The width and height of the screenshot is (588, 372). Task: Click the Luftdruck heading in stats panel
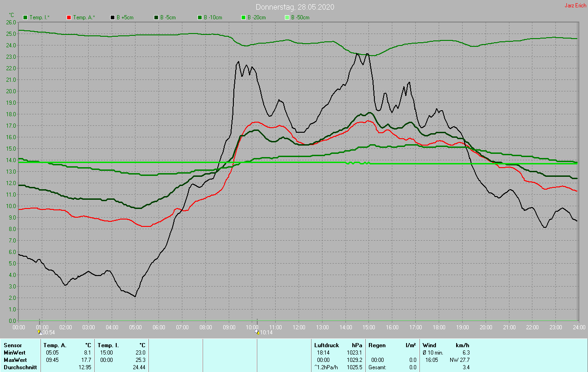coord(327,345)
